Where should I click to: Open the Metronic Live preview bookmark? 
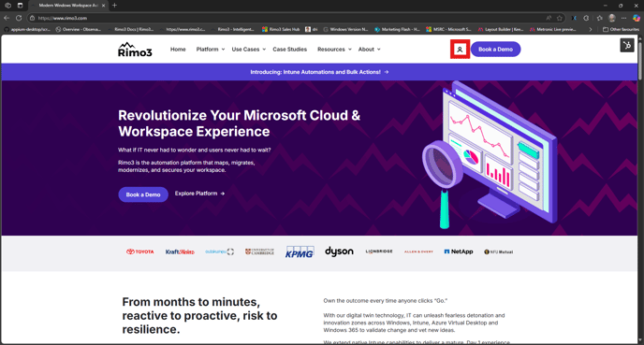click(x=553, y=30)
